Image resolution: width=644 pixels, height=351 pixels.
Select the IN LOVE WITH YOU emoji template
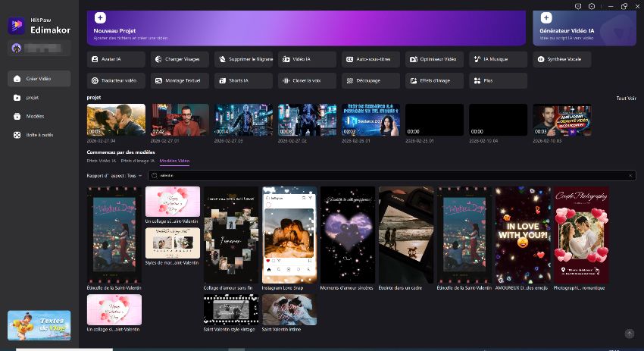(x=523, y=235)
